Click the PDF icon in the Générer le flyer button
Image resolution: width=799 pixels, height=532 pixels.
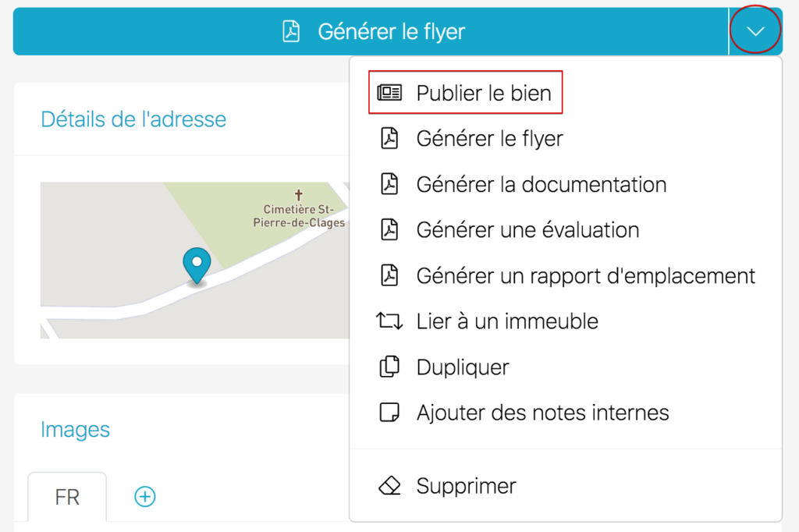click(x=290, y=31)
